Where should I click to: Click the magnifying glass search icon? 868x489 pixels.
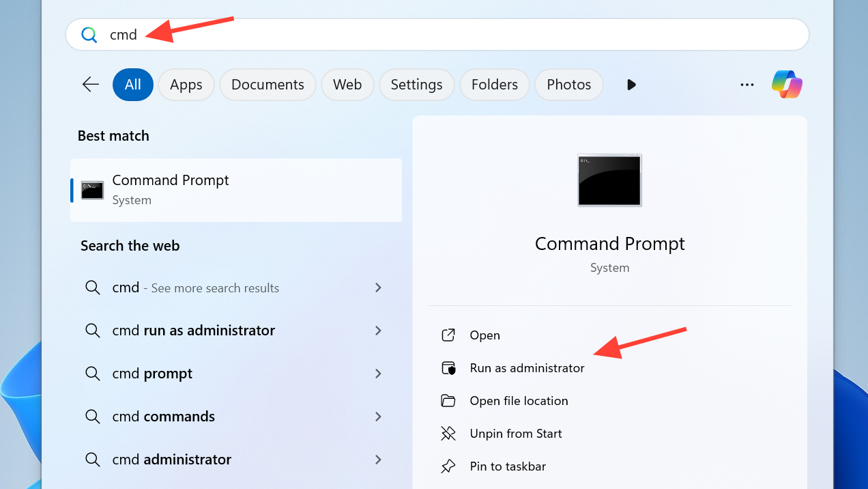point(89,34)
